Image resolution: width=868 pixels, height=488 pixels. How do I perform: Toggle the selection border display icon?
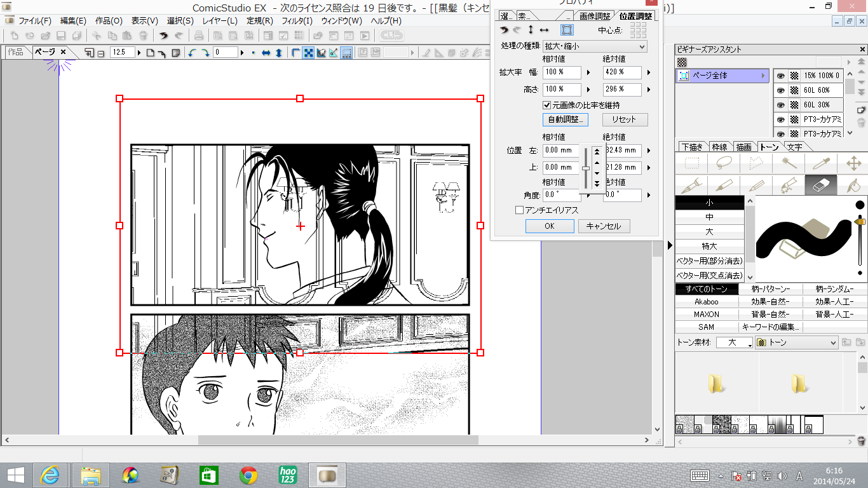(x=347, y=53)
